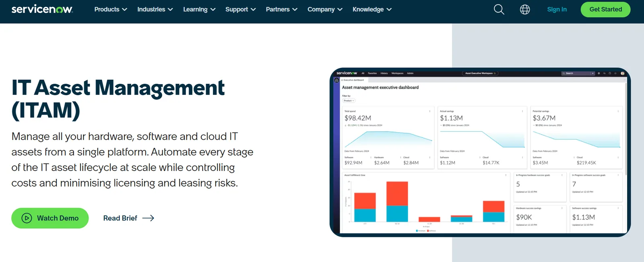Image resolution: width=644 pixels, height=262 pixels.
Task: Click the home icon in the dashboard sidebar
Action: pos(336,80)
